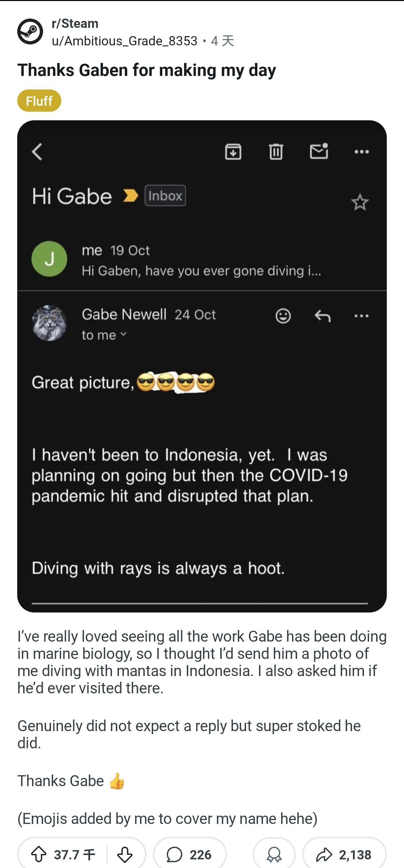Open Gabe Newell message options menu
Image resolution: width=404 pixels, height=868 pixels.
coord(362,316)
